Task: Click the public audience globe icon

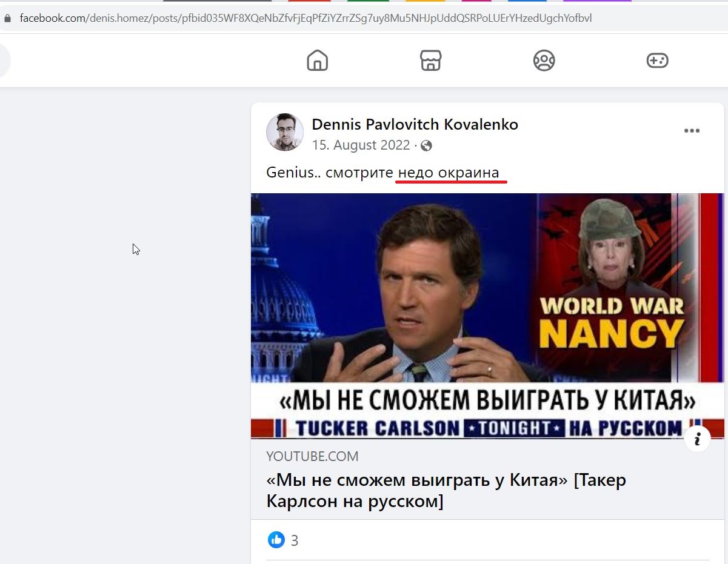Action: (x=426, y=146)
